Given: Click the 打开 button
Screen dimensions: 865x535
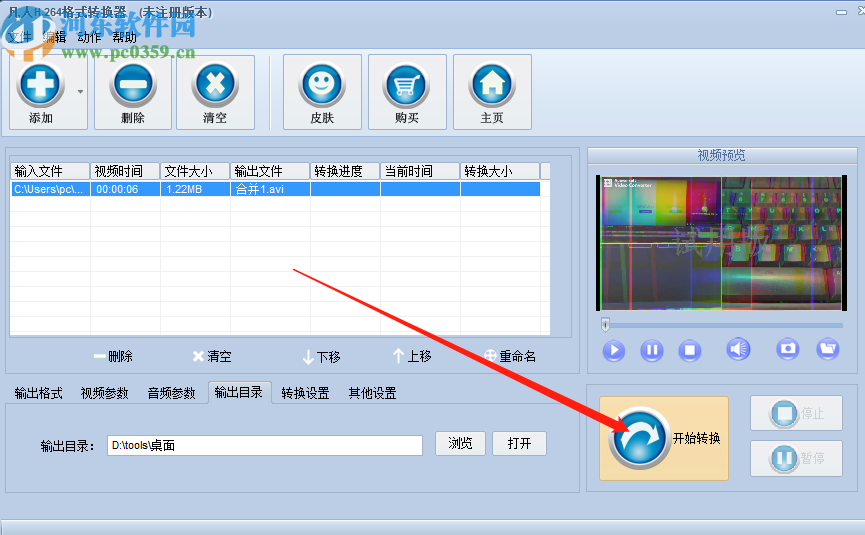Looking at the screenshot, I should pyautogui.click(x=519, y=443).
